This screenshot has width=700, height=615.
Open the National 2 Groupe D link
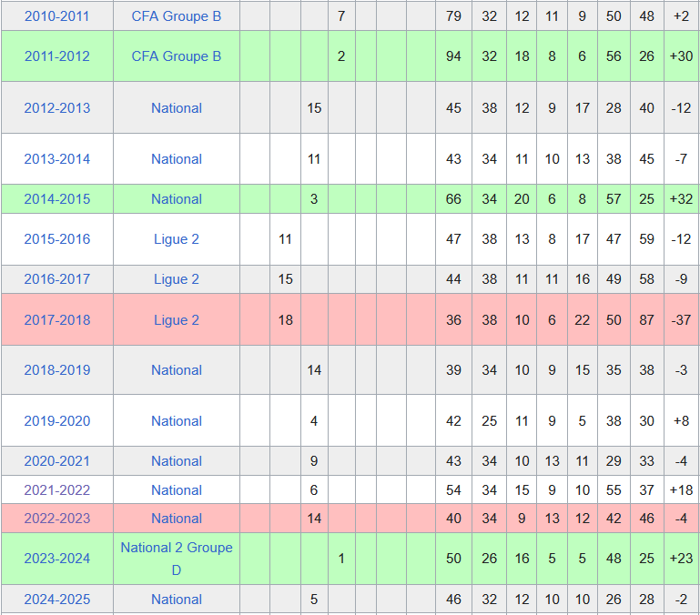tap(177, 559)
